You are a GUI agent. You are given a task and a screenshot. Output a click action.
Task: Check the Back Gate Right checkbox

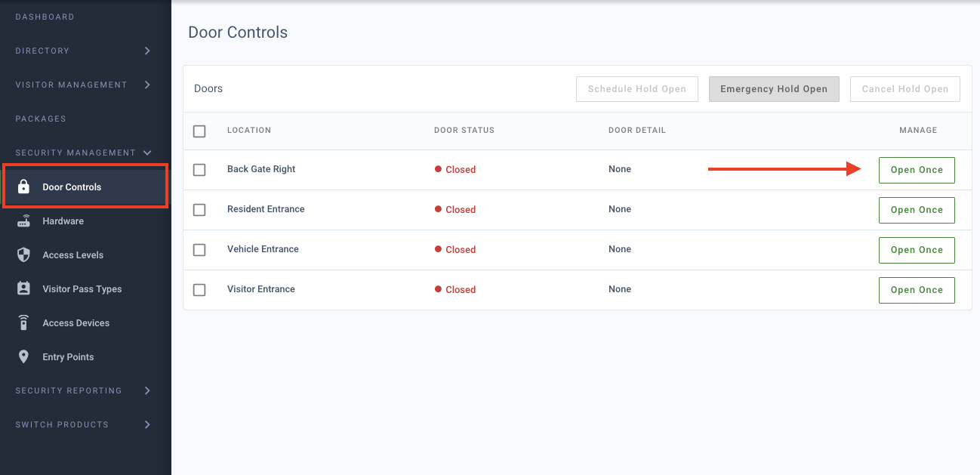(199, 170)
